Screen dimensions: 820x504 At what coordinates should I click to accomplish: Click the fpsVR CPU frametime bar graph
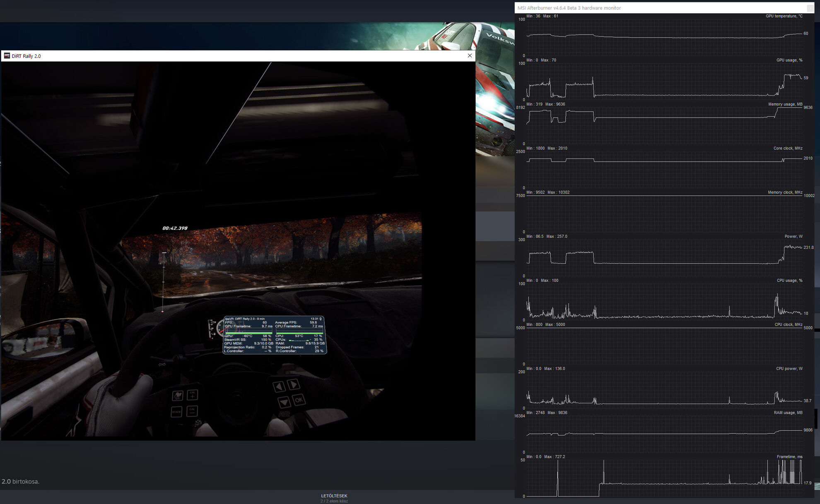[299, 331]
